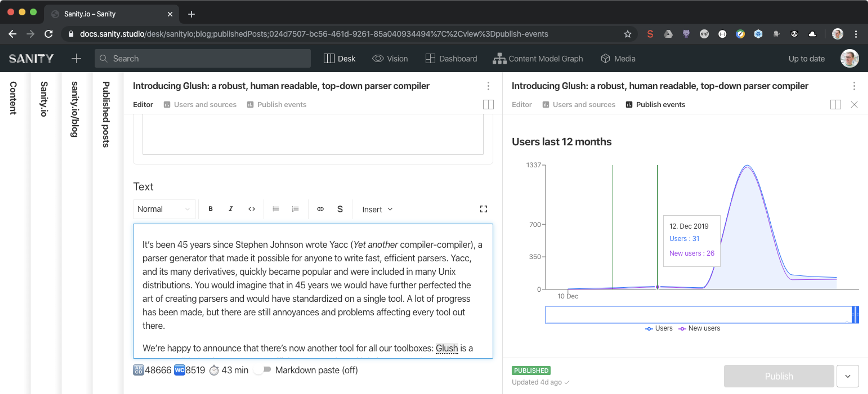Click the Up to date status
The width and height of the screenshot is (868, 394).
click(x=806, y=58)
